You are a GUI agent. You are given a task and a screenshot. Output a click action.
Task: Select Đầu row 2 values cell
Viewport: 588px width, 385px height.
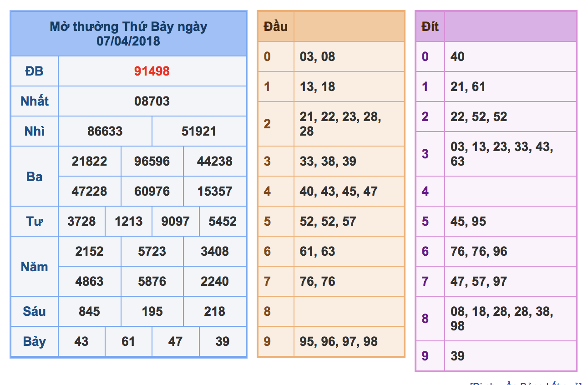pos(349,124)
